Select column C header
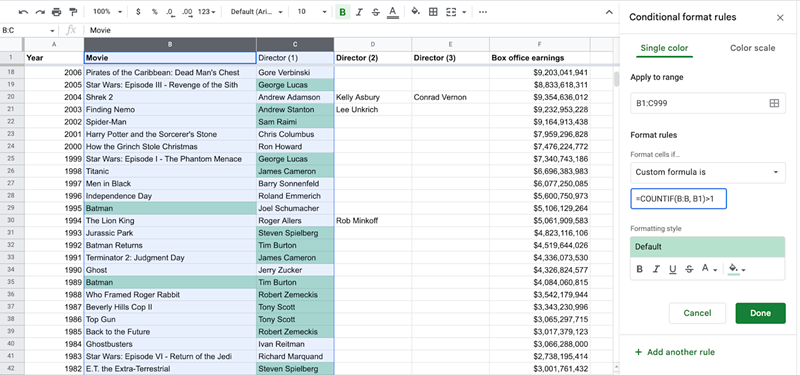The image size is (800, 375). coord(295,44)
